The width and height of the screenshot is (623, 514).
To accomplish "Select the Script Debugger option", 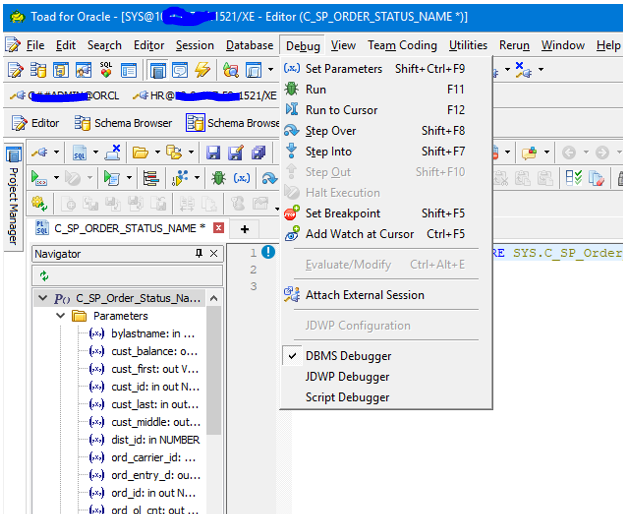I will (386, 397).
